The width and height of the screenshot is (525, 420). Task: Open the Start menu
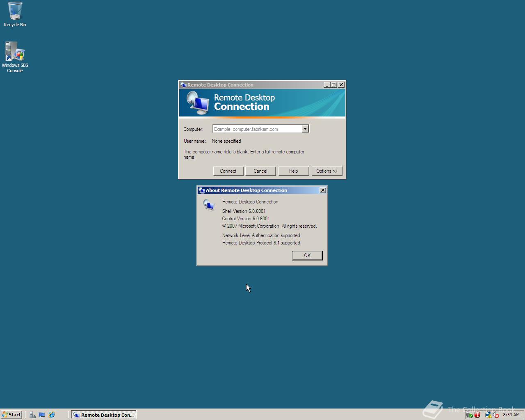click(x=11, y=415)
